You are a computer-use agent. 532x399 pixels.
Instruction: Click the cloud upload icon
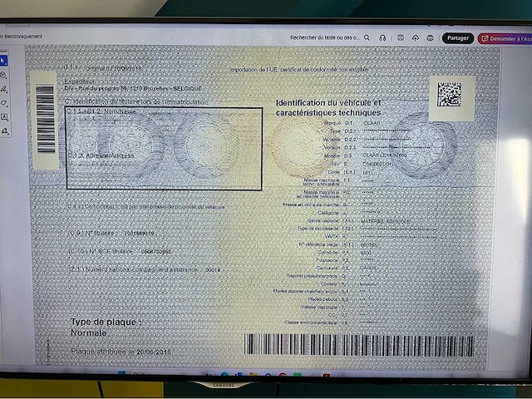pos(416,38)
